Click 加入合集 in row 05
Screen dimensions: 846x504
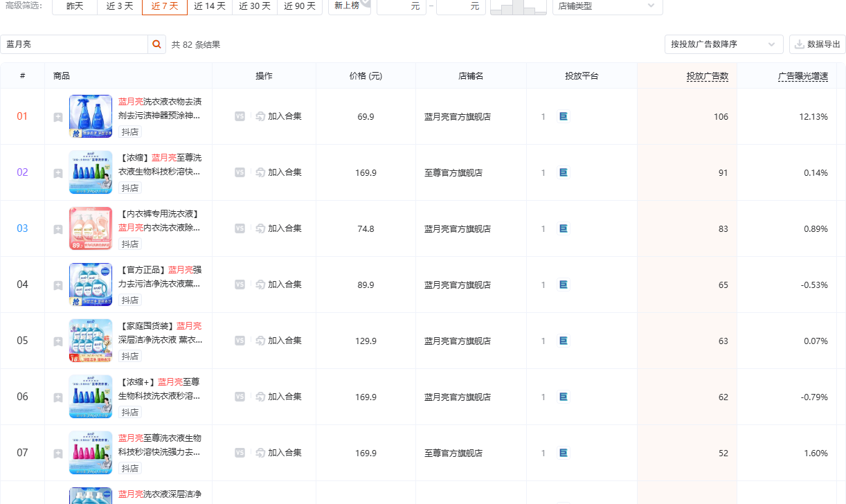[278, 341]
